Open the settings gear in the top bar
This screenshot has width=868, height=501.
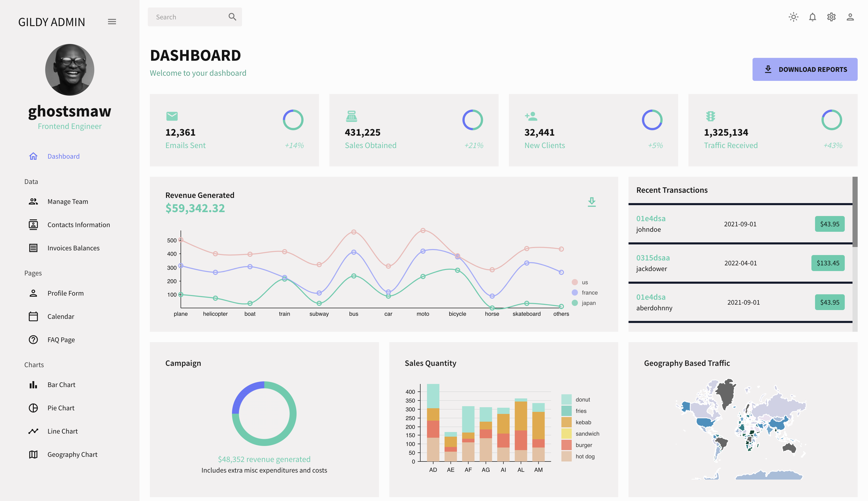[x=831, y=17]
